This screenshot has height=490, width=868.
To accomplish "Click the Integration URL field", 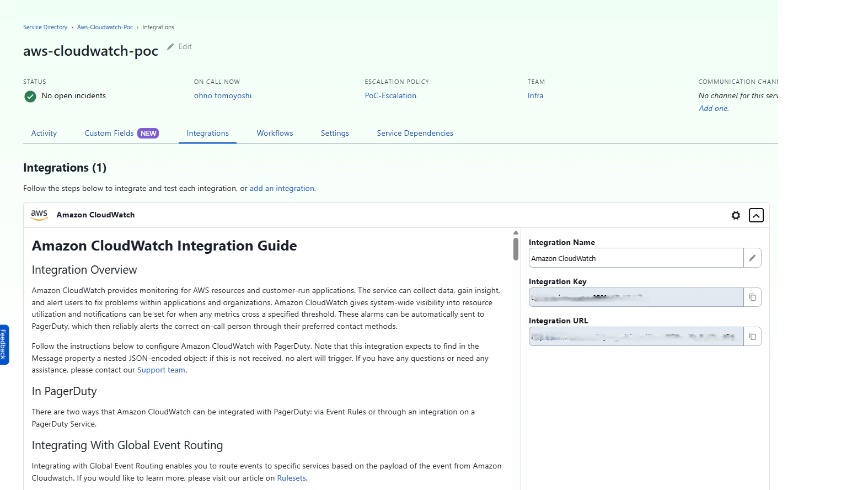I will pyautogui.click(x=636, y=336).
